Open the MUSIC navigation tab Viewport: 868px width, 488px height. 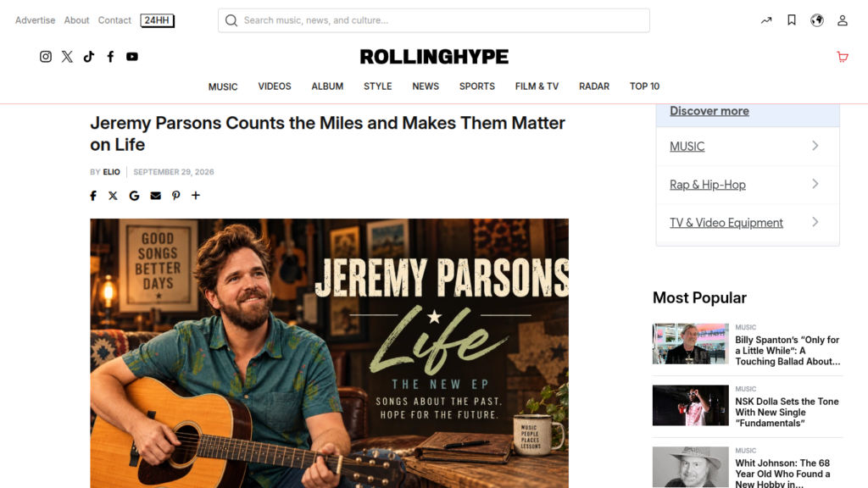223,87
